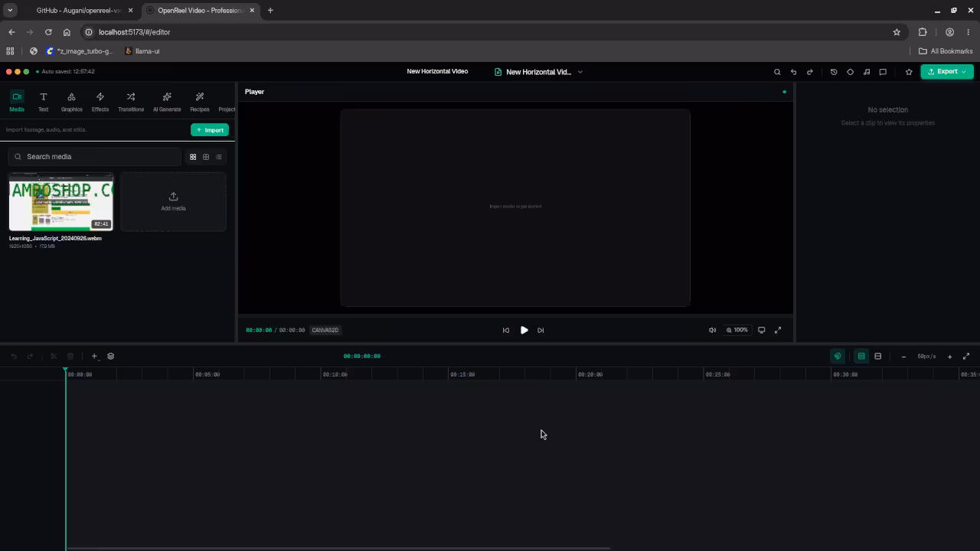This screenshot has width=980, height=551.
Task: Switch to the Effects tab
Action: tap(100, 101)
